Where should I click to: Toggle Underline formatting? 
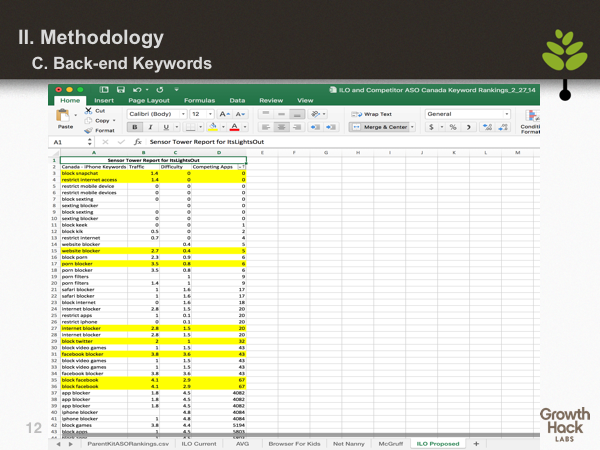point(166,127)
